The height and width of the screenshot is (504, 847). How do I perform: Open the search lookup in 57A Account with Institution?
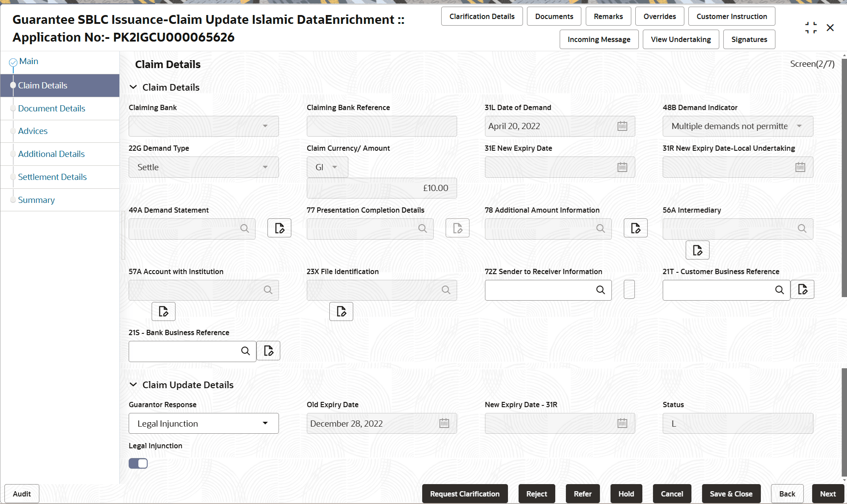point(268,290)
